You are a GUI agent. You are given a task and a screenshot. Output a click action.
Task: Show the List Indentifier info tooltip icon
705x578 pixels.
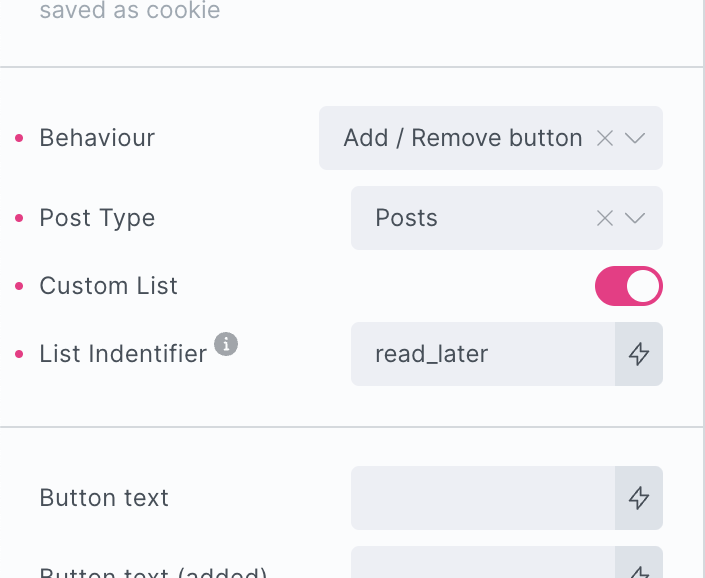(227, 345)
